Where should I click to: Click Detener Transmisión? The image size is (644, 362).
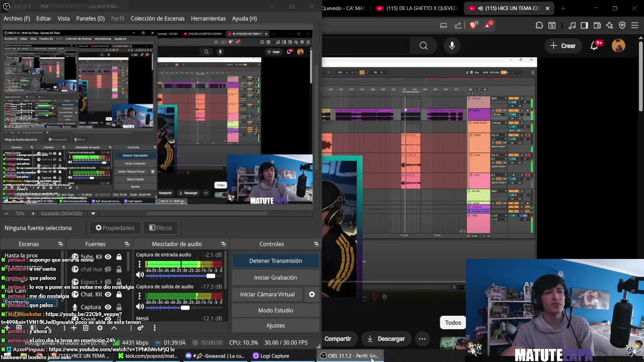275,260
